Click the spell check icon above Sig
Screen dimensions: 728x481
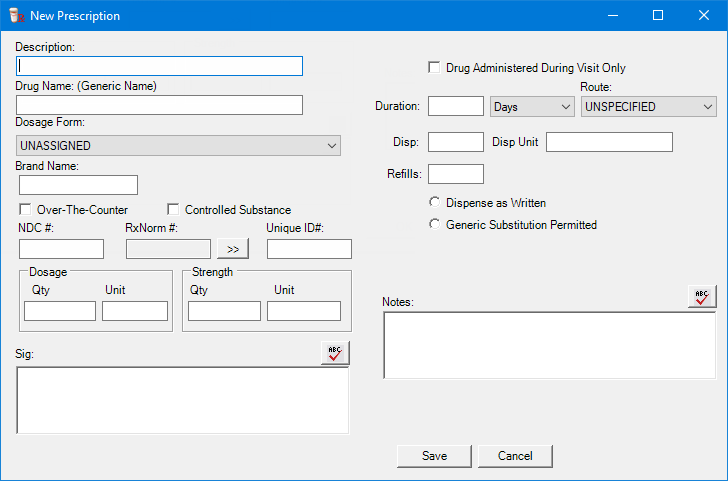(335, 352)
